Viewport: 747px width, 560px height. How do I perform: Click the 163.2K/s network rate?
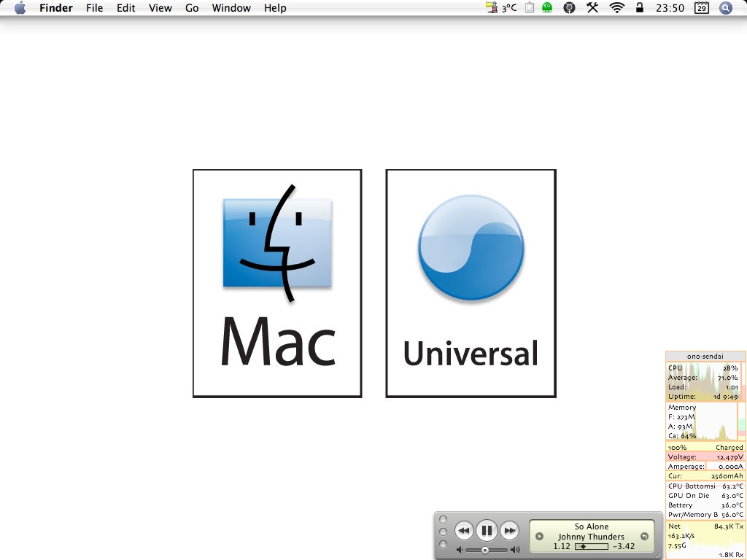pos(681,536)
